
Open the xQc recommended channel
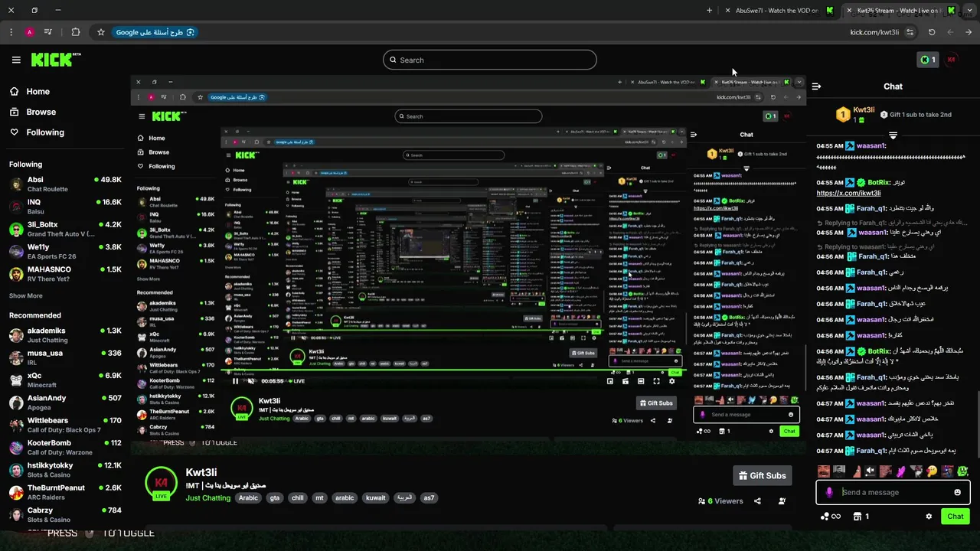[x=65, y=380]
